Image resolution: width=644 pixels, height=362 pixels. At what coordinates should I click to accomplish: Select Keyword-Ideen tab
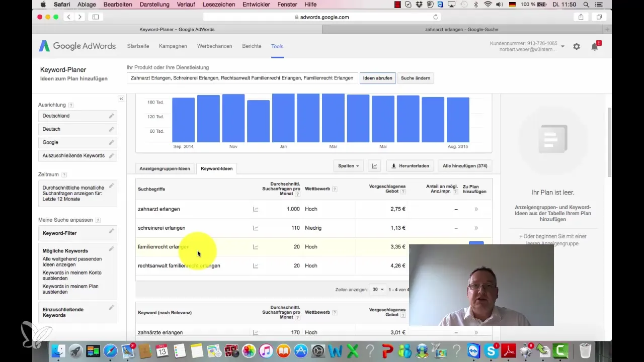tap(216, 168)
